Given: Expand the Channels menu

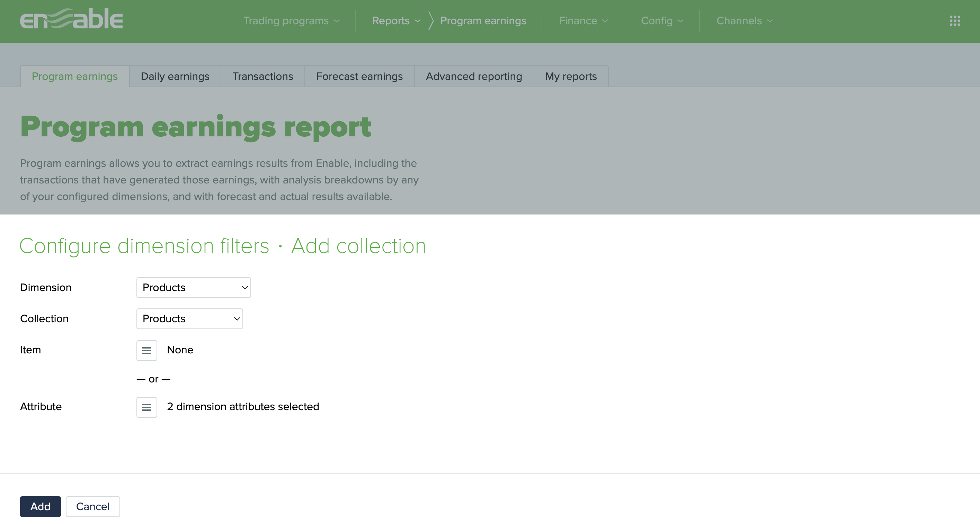Looking at the screenshot, I should coord(745,20).
